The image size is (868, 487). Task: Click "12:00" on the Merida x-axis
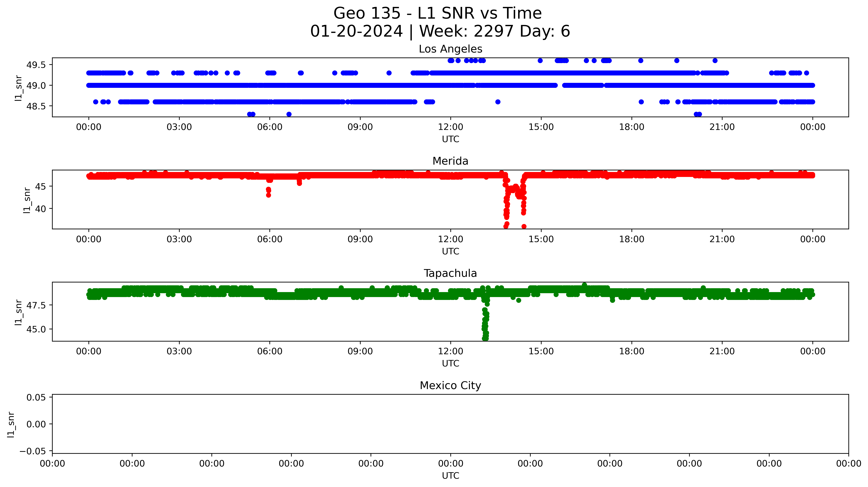tap(451, 239)
